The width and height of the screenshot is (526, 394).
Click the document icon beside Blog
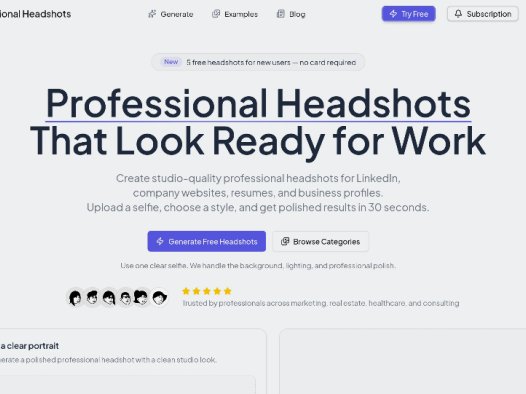point(280,14)
